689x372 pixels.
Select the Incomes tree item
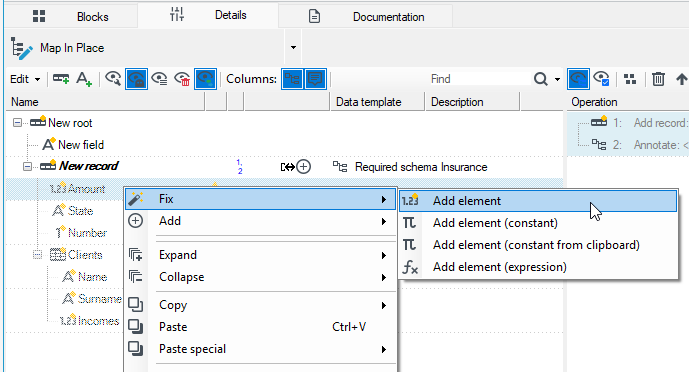[98, 321]
